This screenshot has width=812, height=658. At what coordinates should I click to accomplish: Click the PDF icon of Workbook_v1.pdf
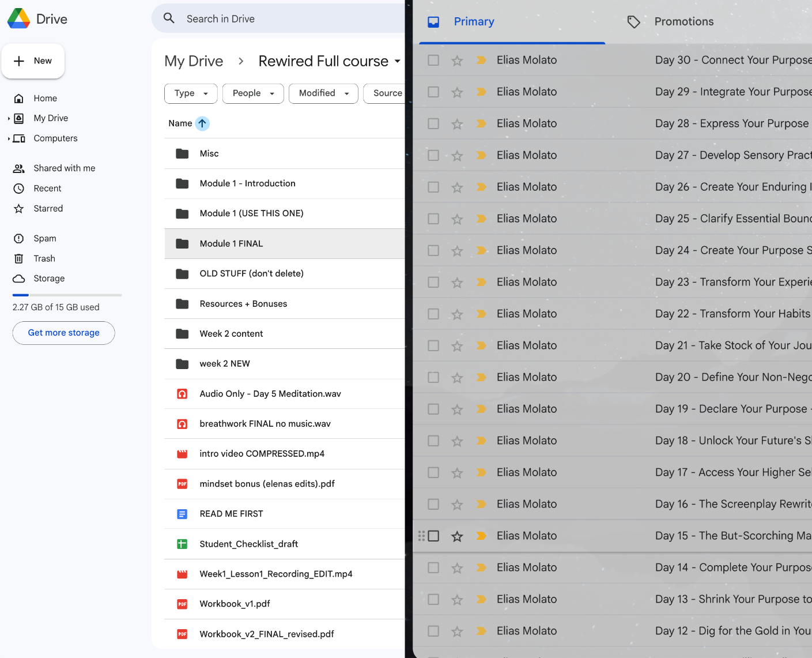pos(182,604)
